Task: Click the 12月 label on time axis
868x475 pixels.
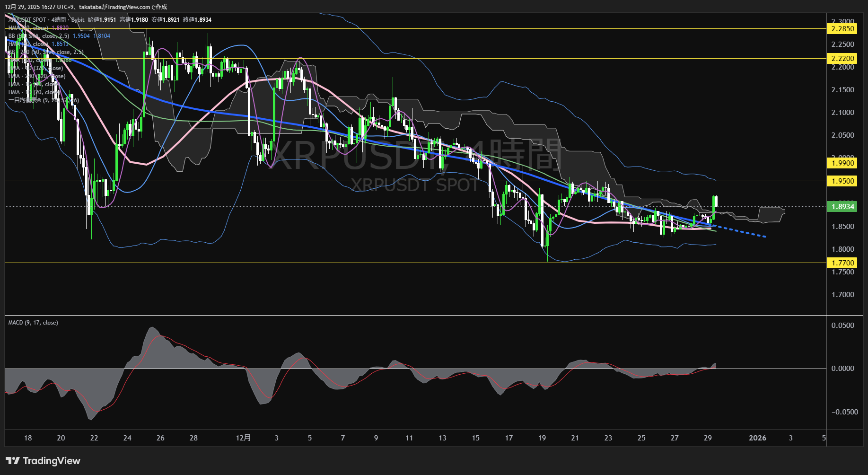Action: [243, 438]
